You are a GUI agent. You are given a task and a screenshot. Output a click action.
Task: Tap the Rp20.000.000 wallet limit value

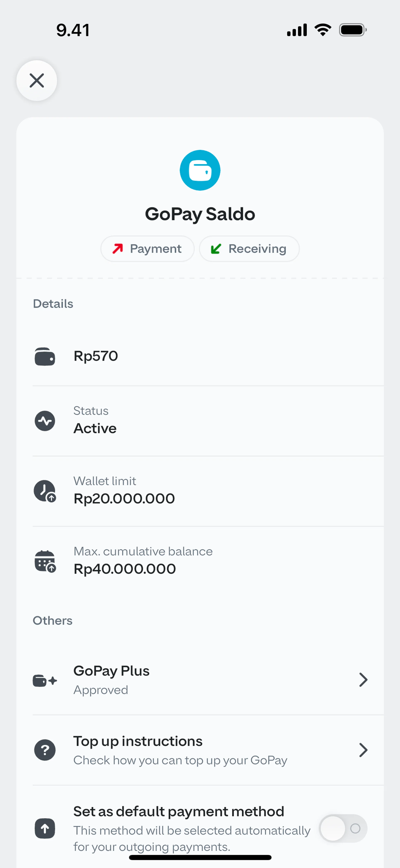tap(124, 499)
